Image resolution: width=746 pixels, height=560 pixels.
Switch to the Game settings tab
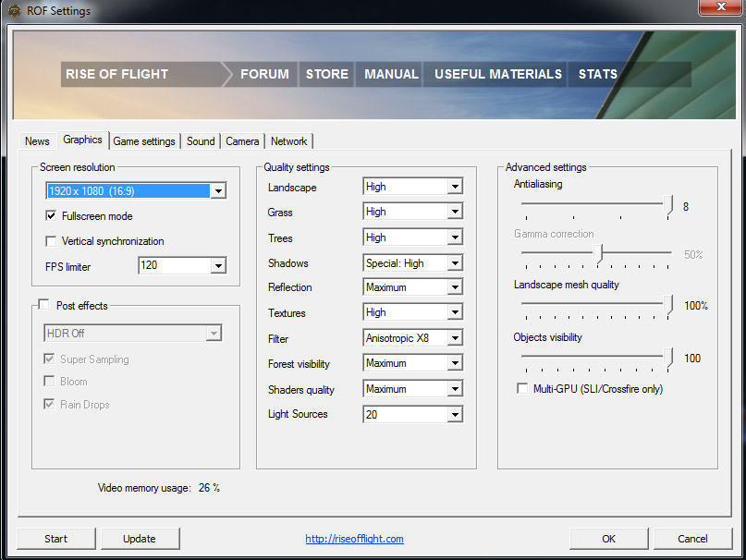coord(144,141)
